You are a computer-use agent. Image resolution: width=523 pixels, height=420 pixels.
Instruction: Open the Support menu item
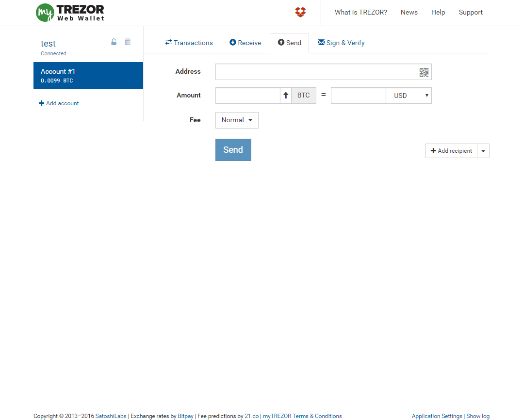[x=471, y=12]
